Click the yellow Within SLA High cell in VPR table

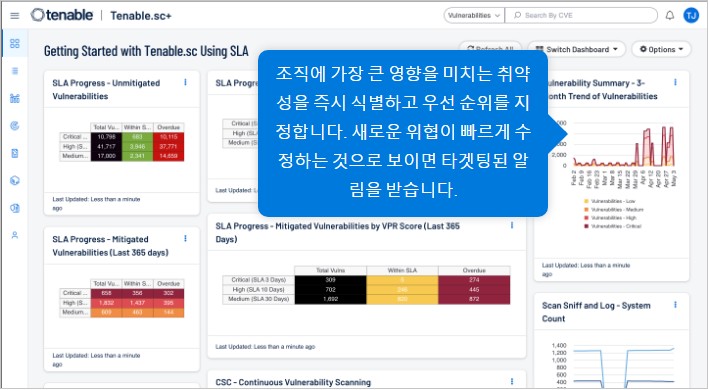[x=402, y=289]
